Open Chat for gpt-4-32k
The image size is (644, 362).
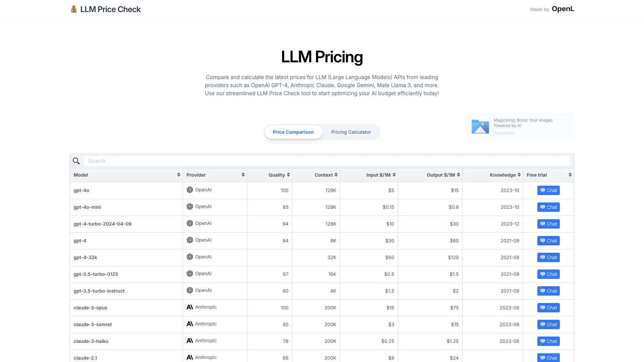pos(548,257)
